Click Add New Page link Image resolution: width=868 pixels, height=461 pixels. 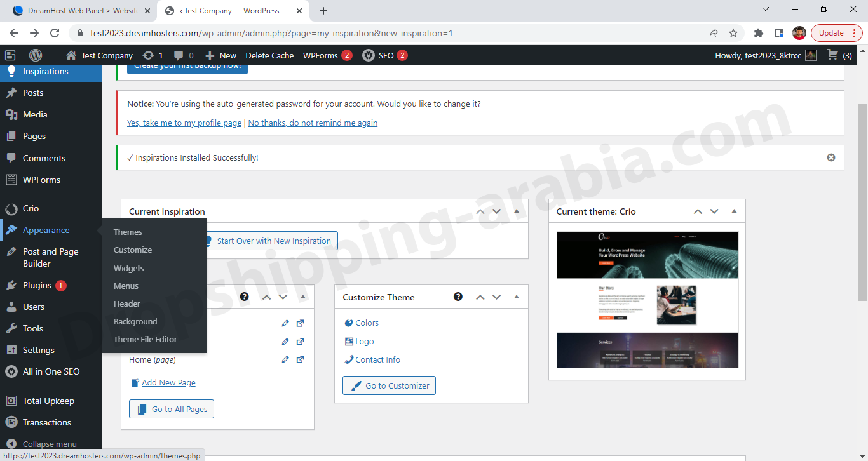click(x=168, y=382)
